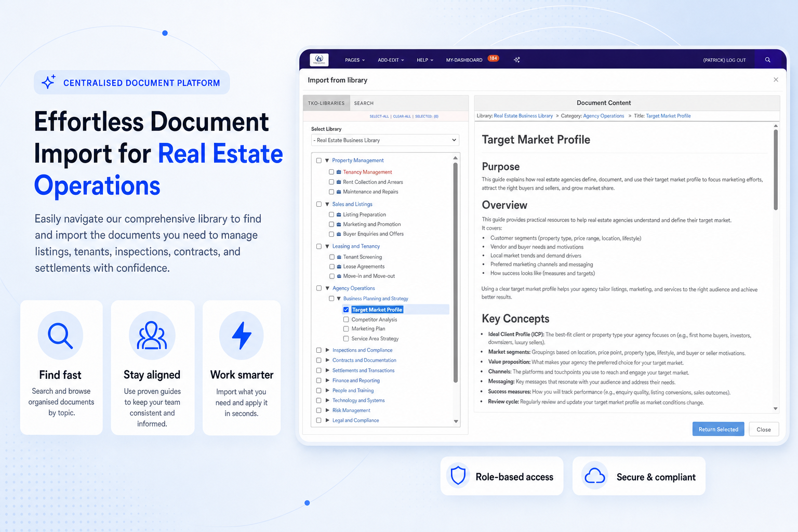Open the PAGES menu
The height and width of the screenshot is (532, 798).
pos(355,60)
